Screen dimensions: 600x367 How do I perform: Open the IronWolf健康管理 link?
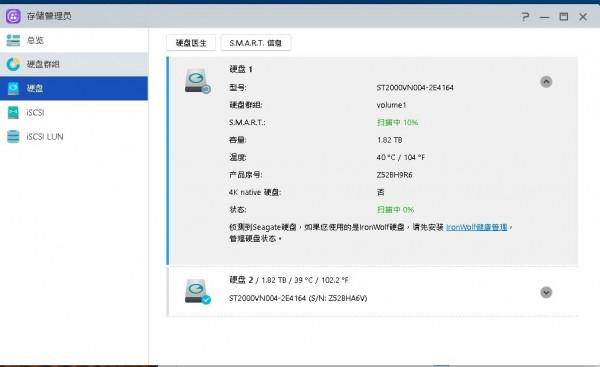click(476, 227)
